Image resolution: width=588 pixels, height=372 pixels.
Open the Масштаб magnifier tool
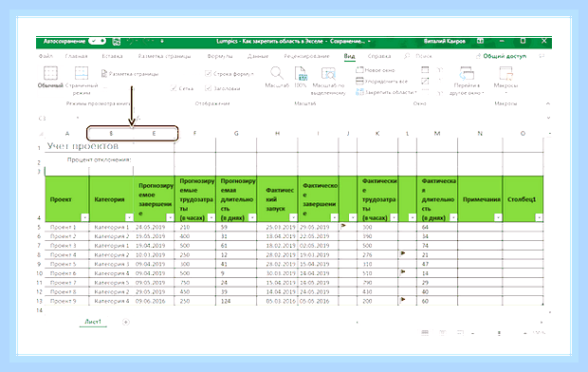click(x=277, y=73)
